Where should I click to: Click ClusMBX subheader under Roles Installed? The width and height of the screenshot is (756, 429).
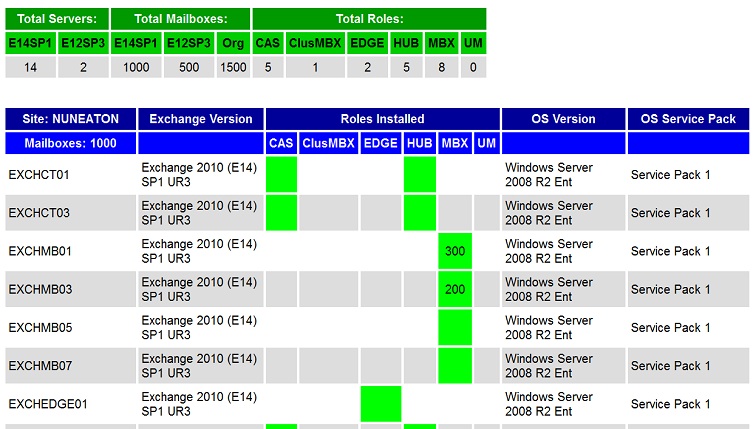[328, 143]
